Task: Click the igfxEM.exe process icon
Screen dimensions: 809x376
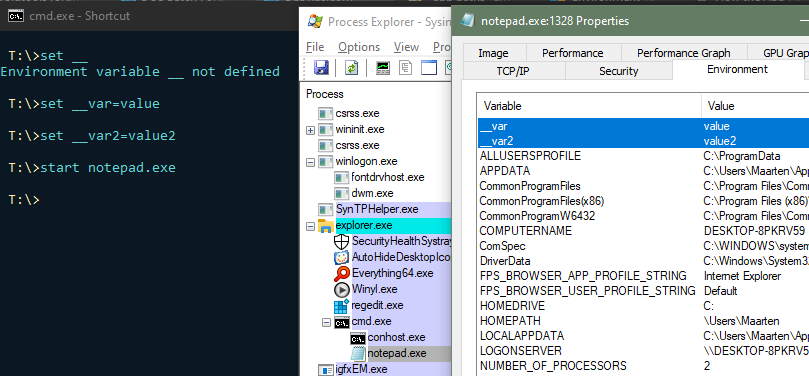Action: (x=326, y=369)
